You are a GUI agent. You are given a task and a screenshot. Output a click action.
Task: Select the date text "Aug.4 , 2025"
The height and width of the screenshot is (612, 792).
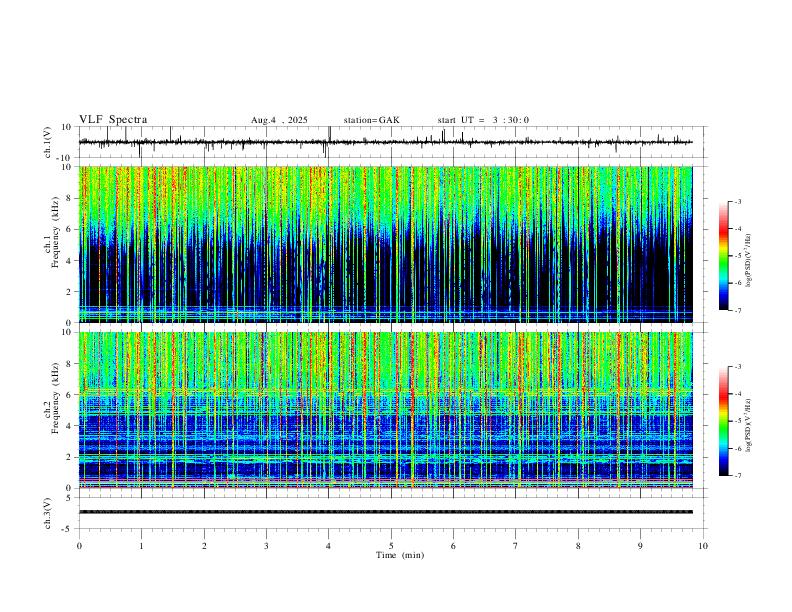[279, 120]
